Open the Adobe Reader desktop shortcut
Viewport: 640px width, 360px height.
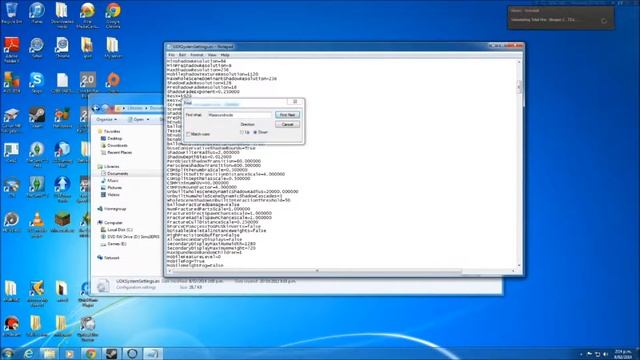click(x=11, y=50)
